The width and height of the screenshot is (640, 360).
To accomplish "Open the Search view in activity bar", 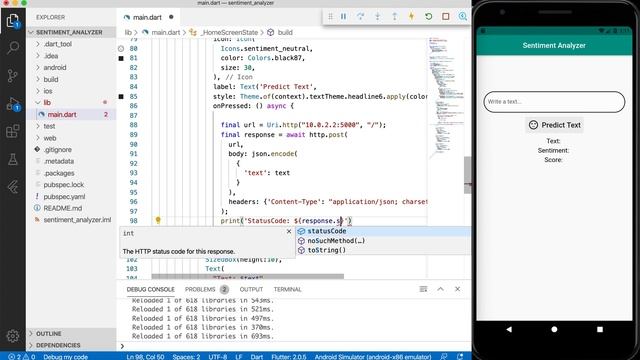I will pos(13,48).
